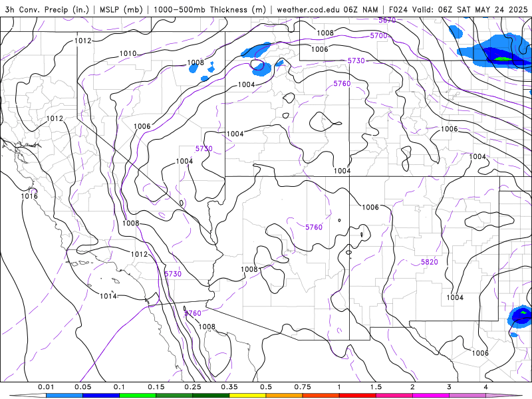
Task: Select the '0.35' legend value
Action: 229,387
